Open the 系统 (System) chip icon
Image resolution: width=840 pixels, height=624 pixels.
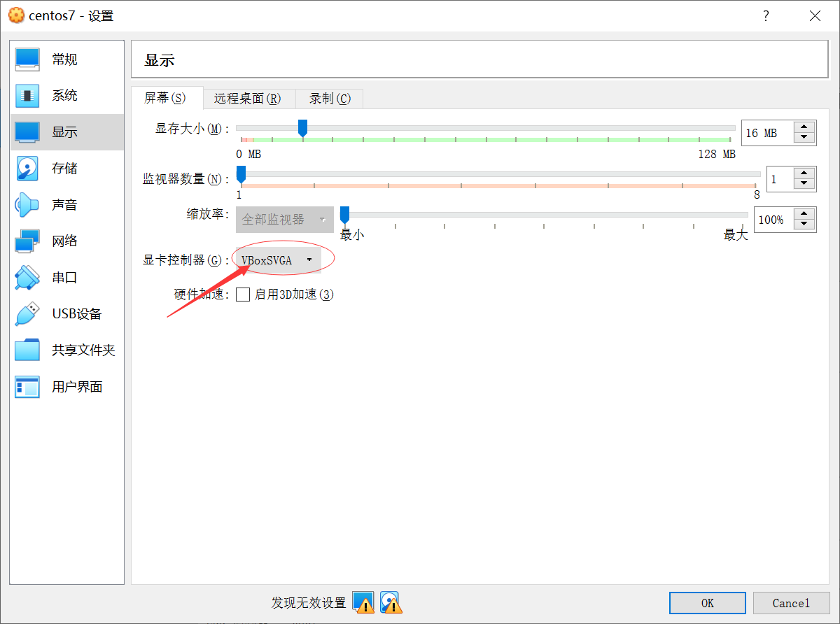(x=27, y=96)
